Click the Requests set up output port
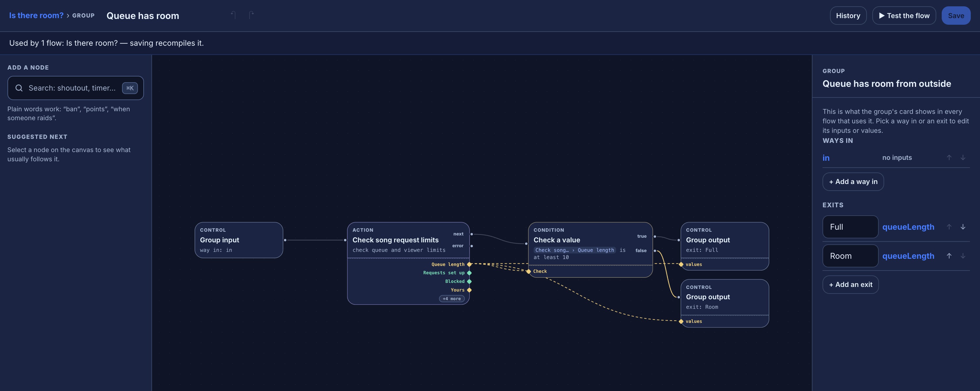The image size is (980, 391). click(x=469, y=273)
